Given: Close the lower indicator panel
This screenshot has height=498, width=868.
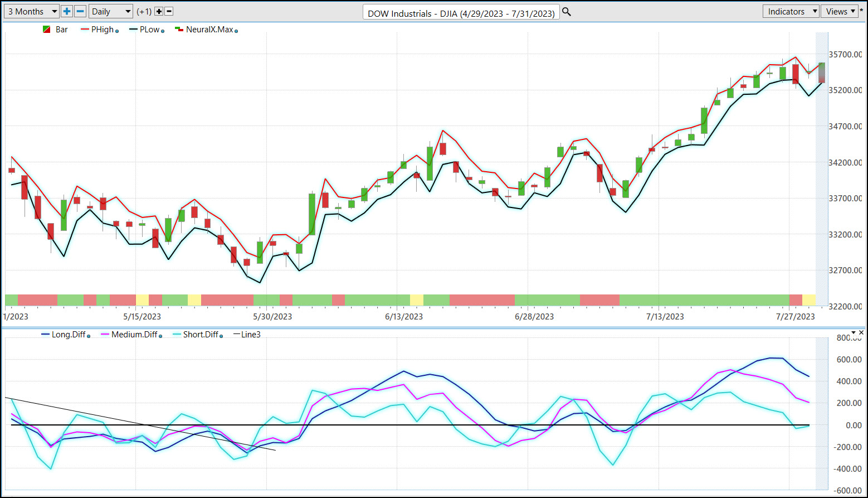Looking at the screenshot, I should pos(861,333).
